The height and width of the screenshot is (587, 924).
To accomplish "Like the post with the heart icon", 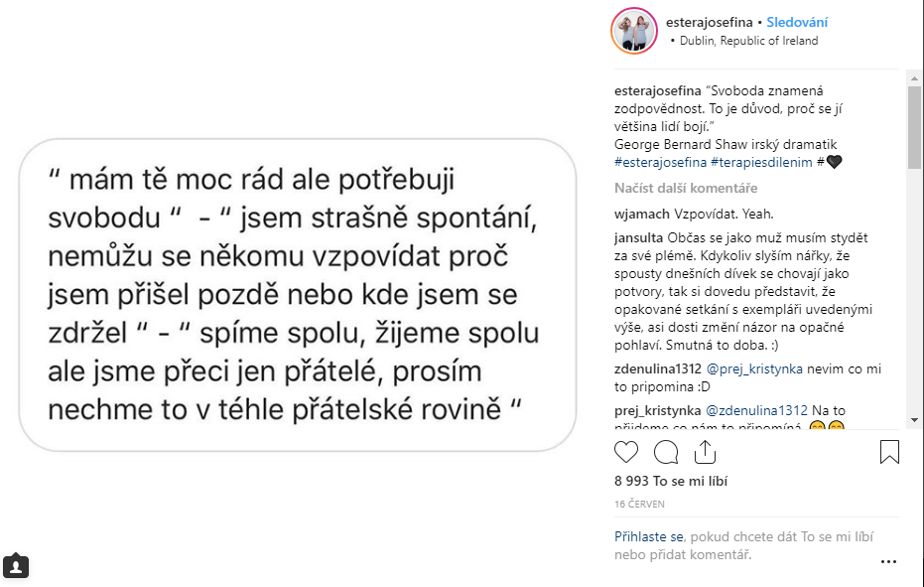I will click(626, 453).
